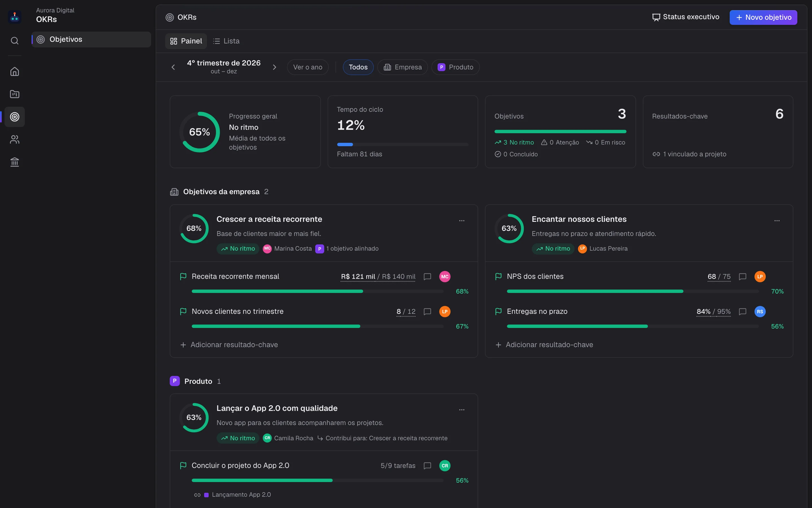The width and height of the screenshot is (812, 508).
Task: Open the people icon in the left rail
Action: (14, 139)
